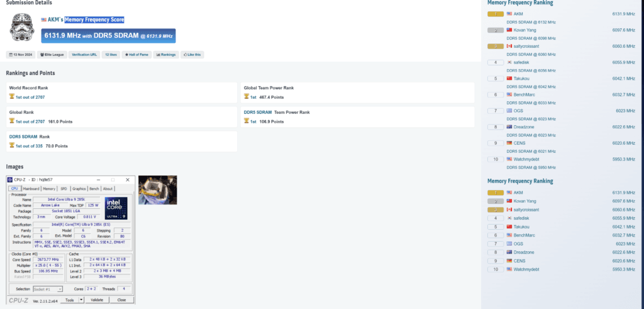The image size is (644, 309).
Task: Click the trophy icon beside 1st out of 335
Action: tap(12, 145)
